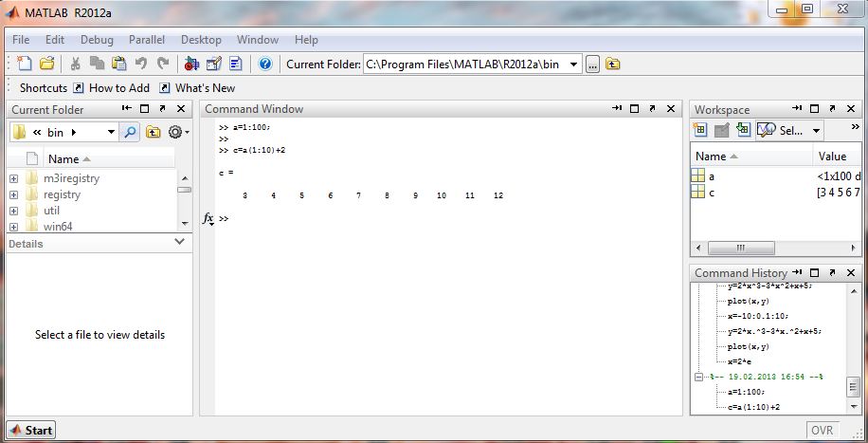Minimize the Current Folder panel
Image resolution: width=868 pixels, height=443 pixels.
(x=127, y=109)
